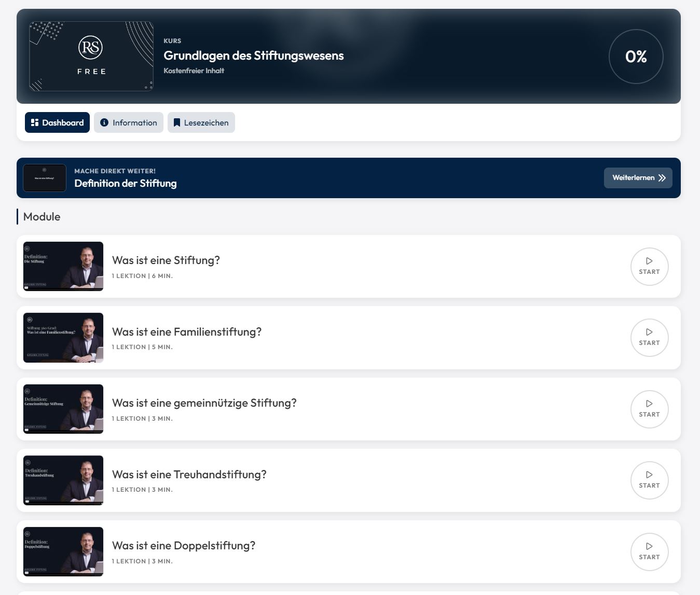
Task: Click the 0% progress circle
Action: [636, 57]
